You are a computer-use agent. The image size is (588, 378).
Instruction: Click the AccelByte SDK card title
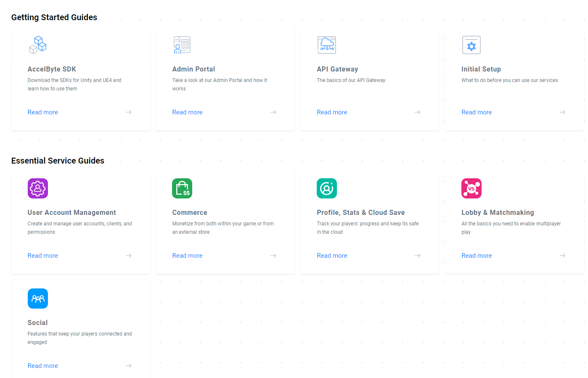click(52, 69)
